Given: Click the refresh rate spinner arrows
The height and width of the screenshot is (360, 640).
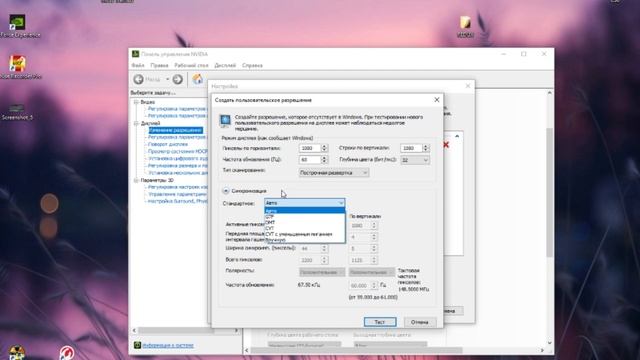Looking at the screenshot, I should [x=324, y=160].
